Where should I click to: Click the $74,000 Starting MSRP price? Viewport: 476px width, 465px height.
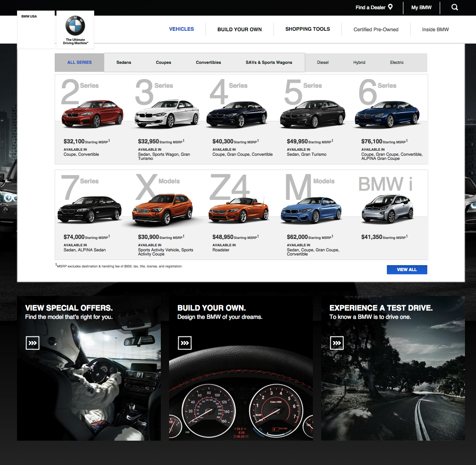pos(86,237)
